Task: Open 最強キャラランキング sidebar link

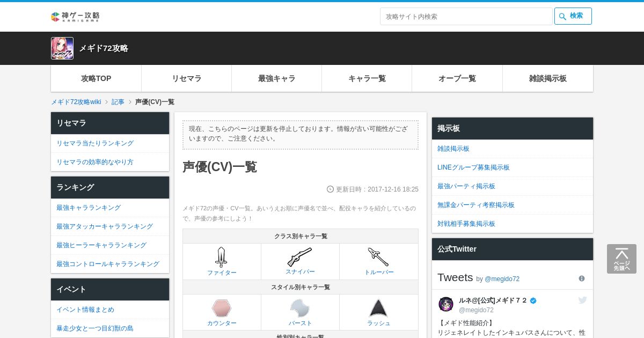Action: point(89,208)
